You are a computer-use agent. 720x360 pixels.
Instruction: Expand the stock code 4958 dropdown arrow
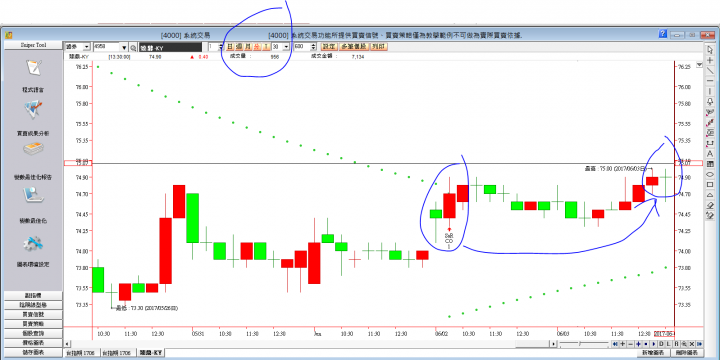click(x=124, y=47)
